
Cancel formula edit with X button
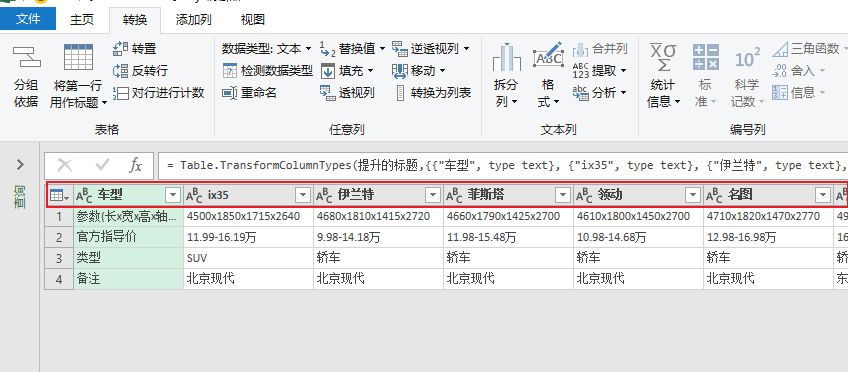click(65, 165)
